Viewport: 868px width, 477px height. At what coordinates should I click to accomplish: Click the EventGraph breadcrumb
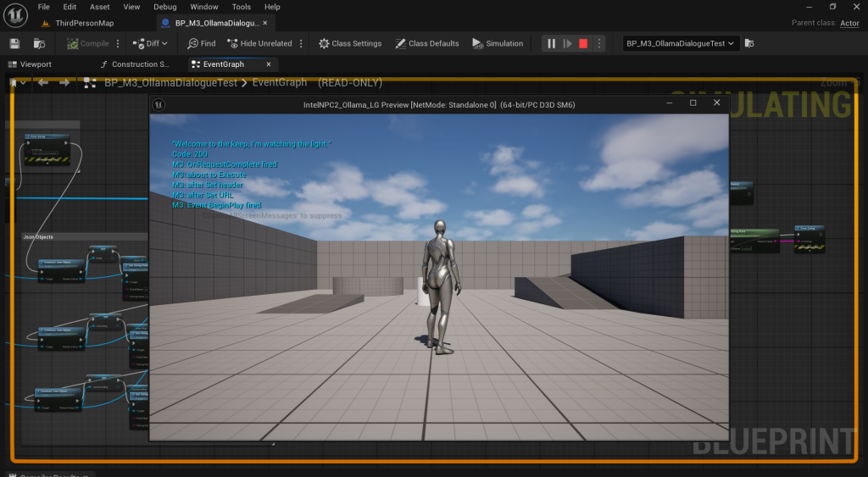tap(280, 83)
